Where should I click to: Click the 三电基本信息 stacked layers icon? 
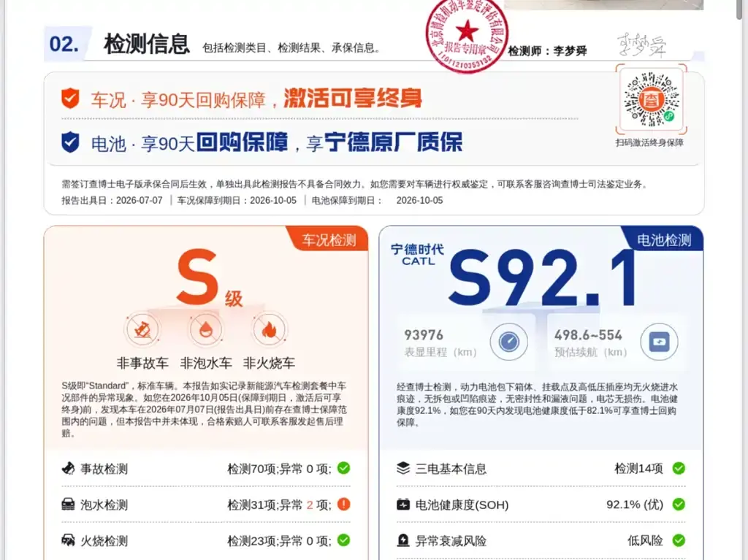(x=403, y=468)
